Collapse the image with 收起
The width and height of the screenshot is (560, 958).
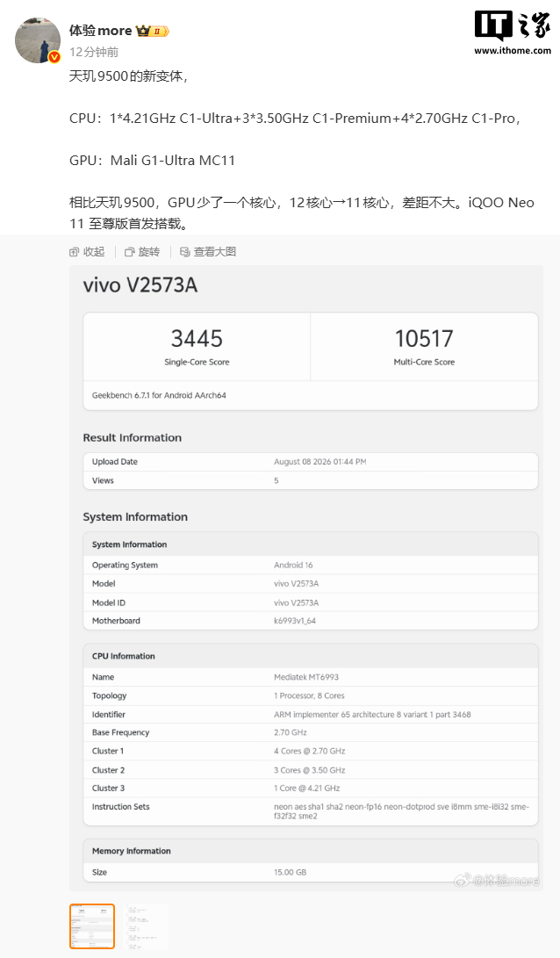pos(87,252)
